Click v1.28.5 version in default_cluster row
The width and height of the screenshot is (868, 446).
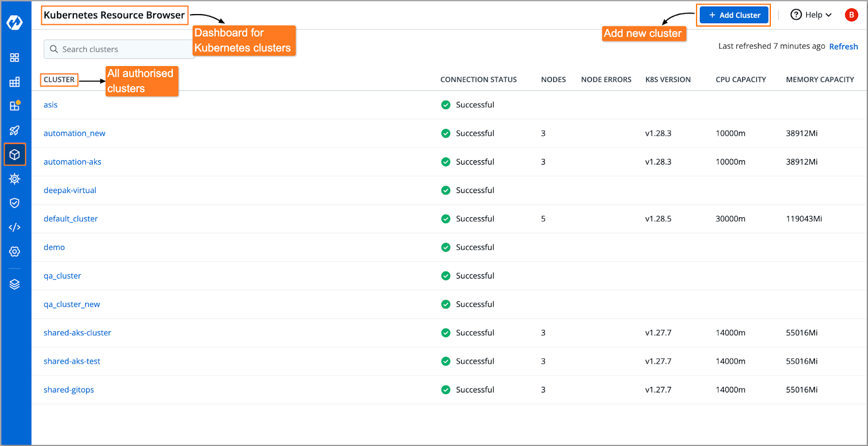pos(658,219)
